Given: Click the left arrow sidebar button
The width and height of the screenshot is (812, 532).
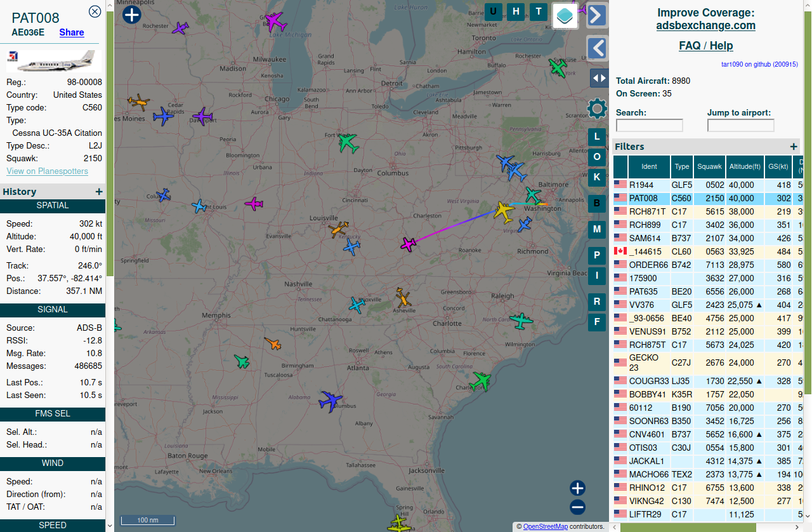Looking at the screenshot, I should coord(597,48).
